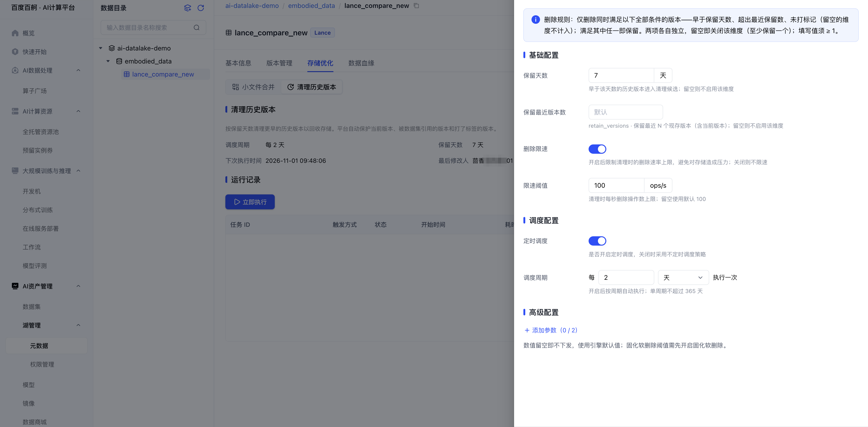Click the 立即执行 button
The height and width of the screenshot is (427, 868).
point(250,202)
